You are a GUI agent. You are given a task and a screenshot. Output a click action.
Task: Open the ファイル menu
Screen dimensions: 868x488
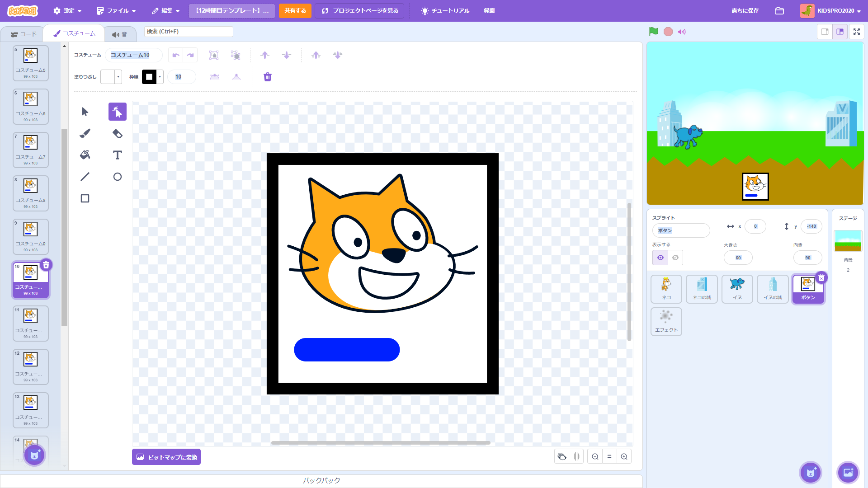[x=117, y=11]
